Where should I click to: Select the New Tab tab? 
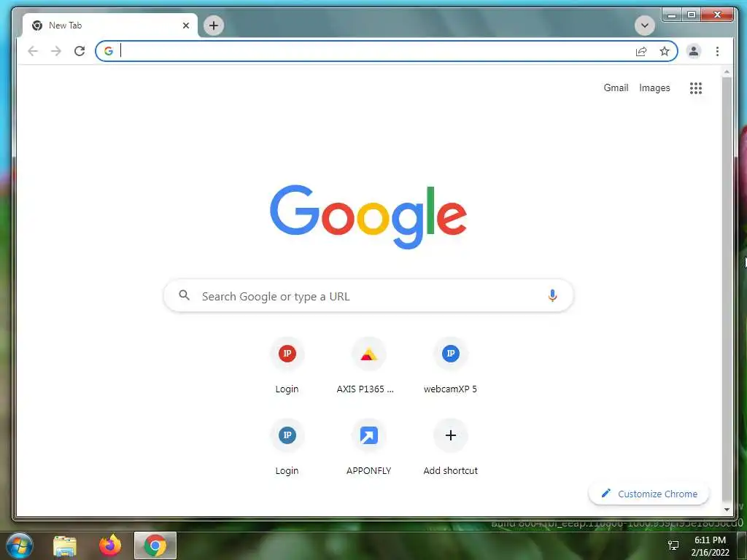(x=111, y=26)
